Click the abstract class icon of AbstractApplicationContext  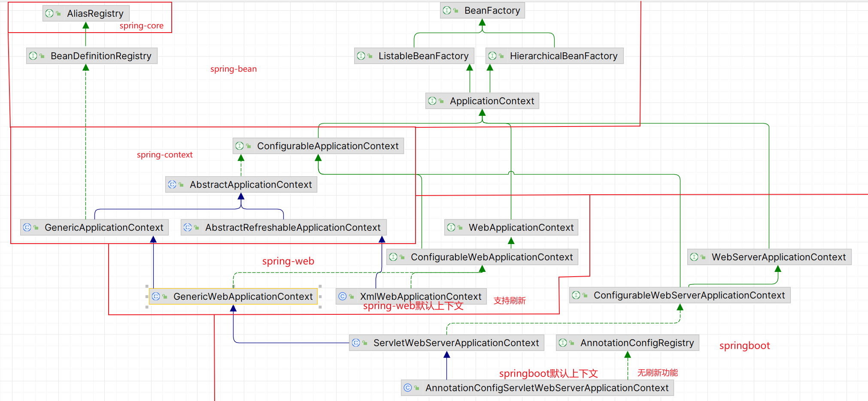(172, 184)
